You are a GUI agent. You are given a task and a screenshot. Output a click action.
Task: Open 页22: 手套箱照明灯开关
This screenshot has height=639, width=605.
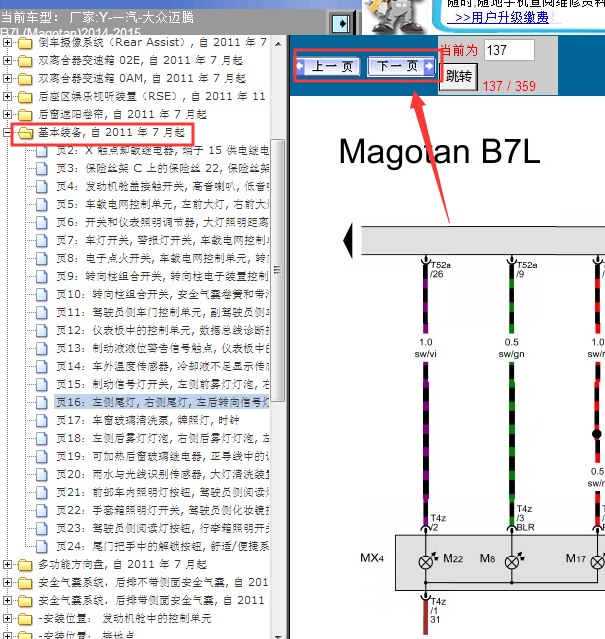coord(162,510)
